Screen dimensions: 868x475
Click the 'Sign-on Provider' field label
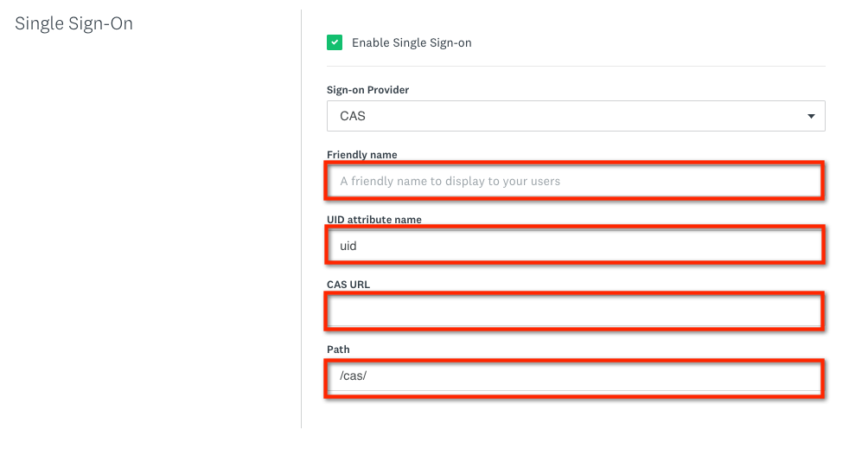367,90
